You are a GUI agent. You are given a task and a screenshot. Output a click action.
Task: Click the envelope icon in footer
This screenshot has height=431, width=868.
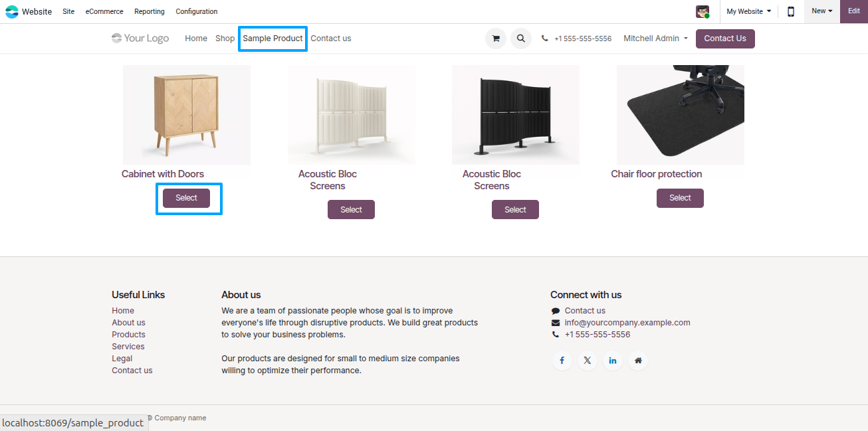click(556, 323)
